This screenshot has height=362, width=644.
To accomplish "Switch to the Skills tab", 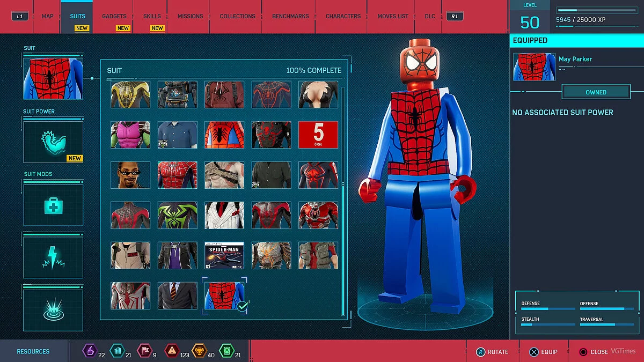I will coord(151,16).
